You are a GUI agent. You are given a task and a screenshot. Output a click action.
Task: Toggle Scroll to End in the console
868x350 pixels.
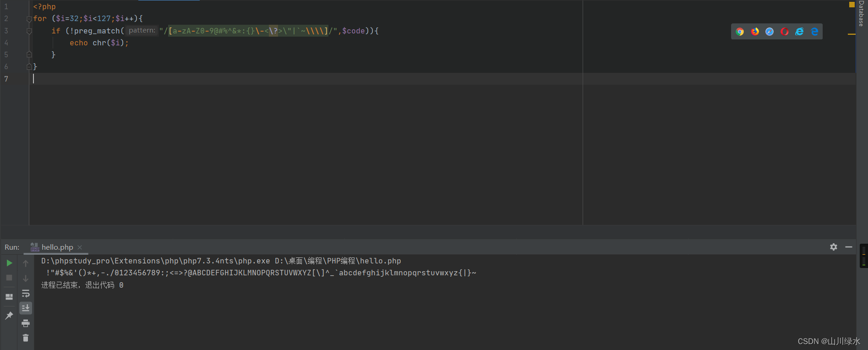[x=26, y=308]
